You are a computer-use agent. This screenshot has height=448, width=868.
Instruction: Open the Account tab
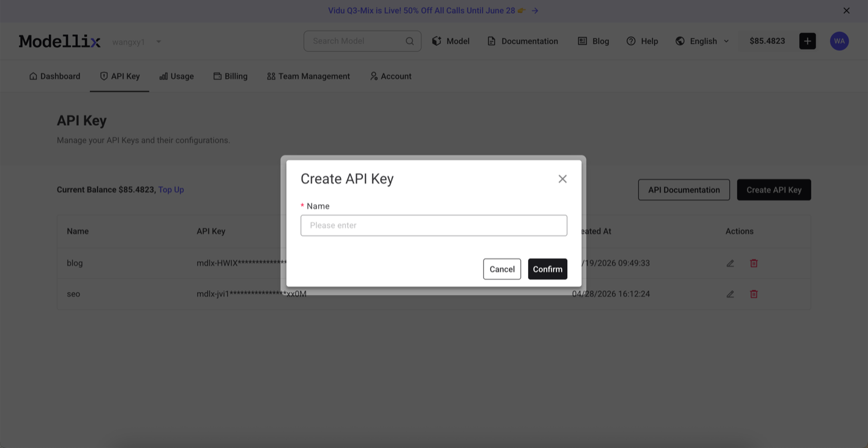(391, 76)
